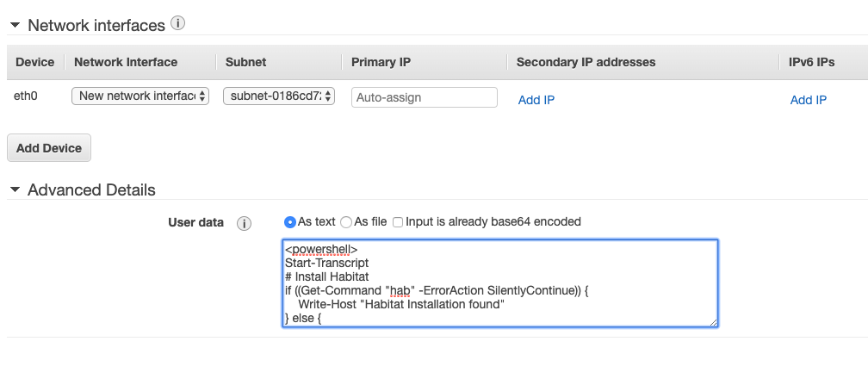The image size is (868, 385).
Task: Click Add IP under IPv6 IPs
Action: coord(809,100)
